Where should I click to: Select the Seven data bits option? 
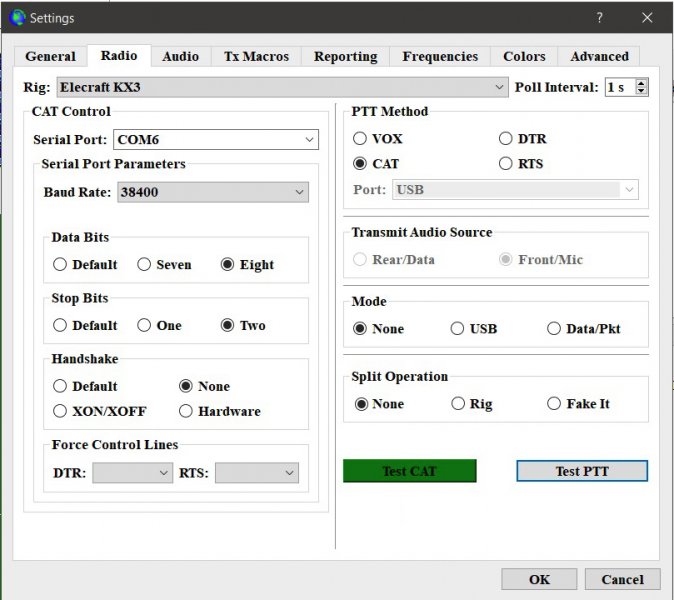145,265
